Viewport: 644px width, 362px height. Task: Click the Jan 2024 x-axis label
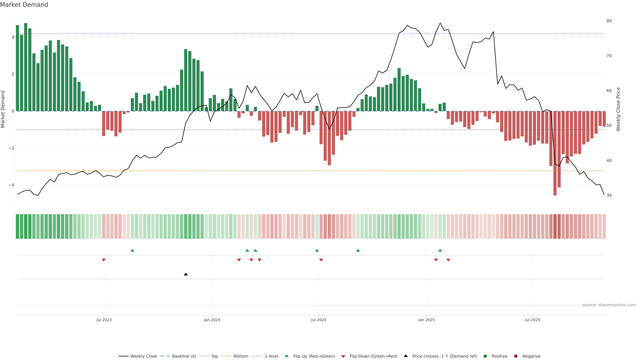click(212, 320)
